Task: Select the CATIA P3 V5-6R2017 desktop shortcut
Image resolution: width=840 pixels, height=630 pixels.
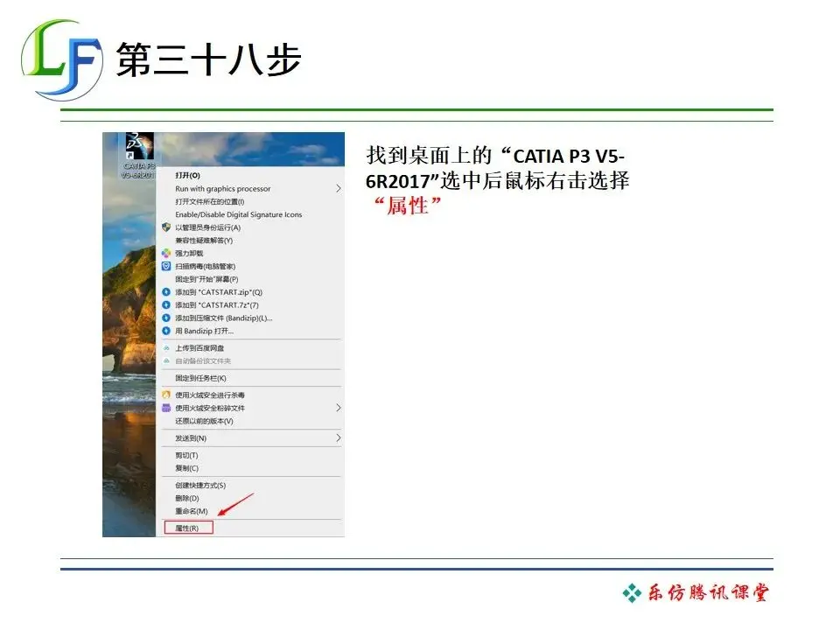Action: coord(139,156)
